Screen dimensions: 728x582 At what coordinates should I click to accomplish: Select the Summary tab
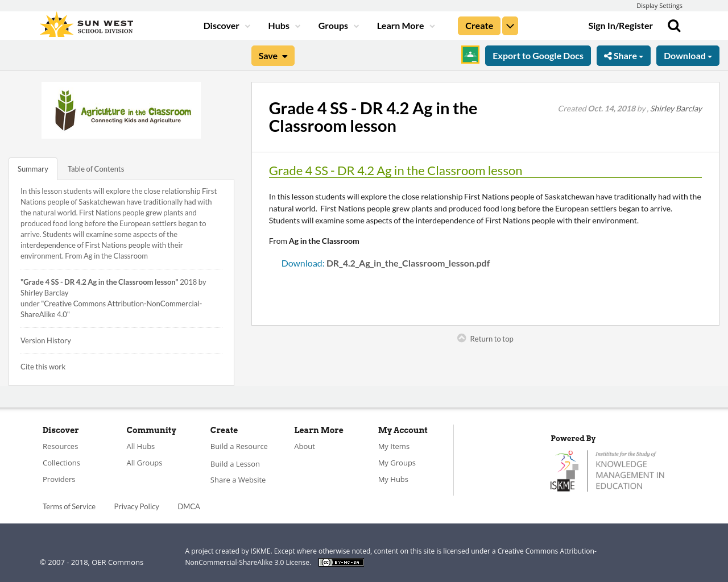[x=32, y=168]
